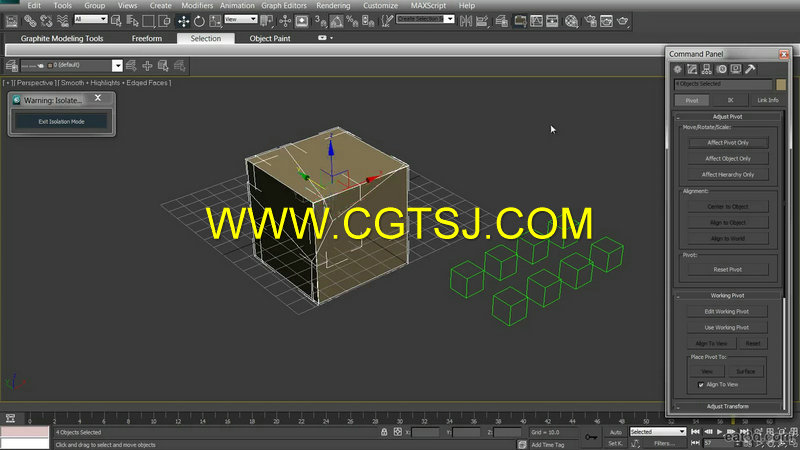The image size is (800, 450).
Task: Activate the Select and Rotate tool
Action: point(199,21)
